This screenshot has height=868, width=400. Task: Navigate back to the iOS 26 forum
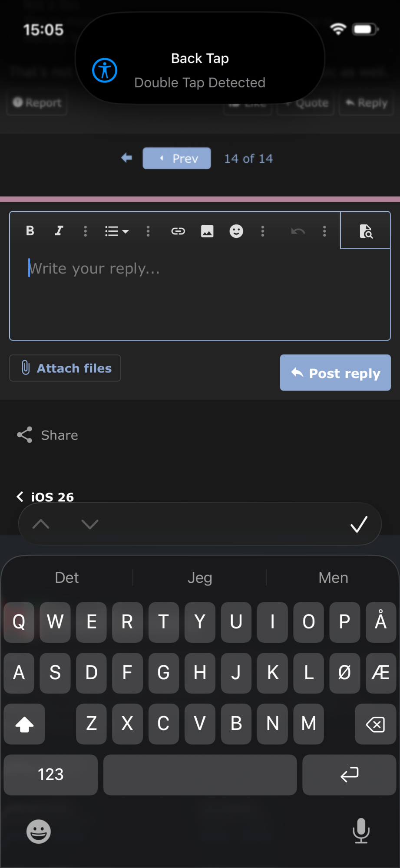click(x=45, y=497)
